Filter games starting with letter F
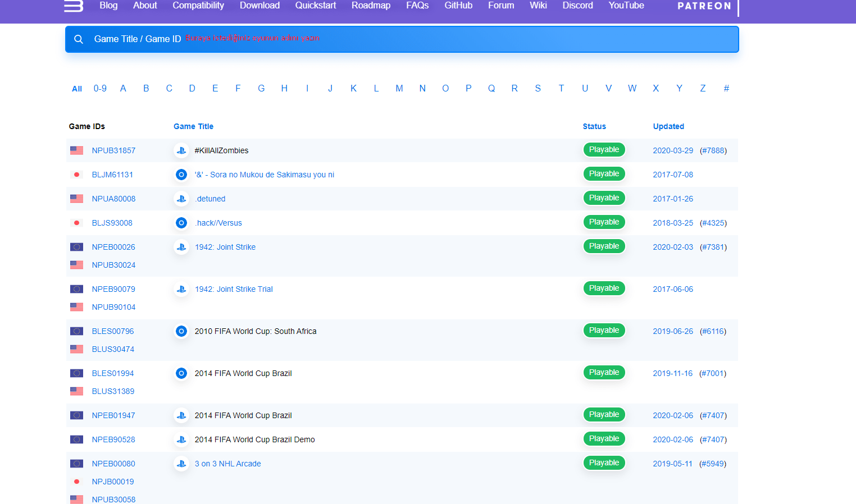This screenshot has height=504, width=856. pos(238,89)
